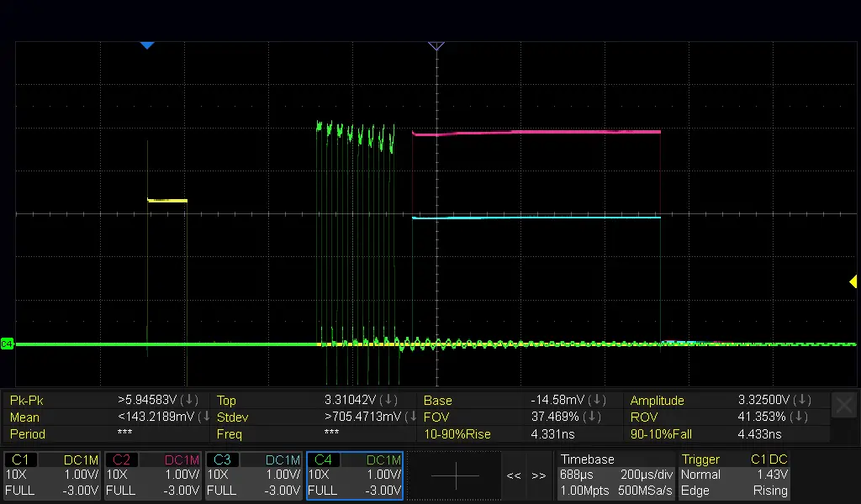Open the Trigger settings box

tap(735, 475)
